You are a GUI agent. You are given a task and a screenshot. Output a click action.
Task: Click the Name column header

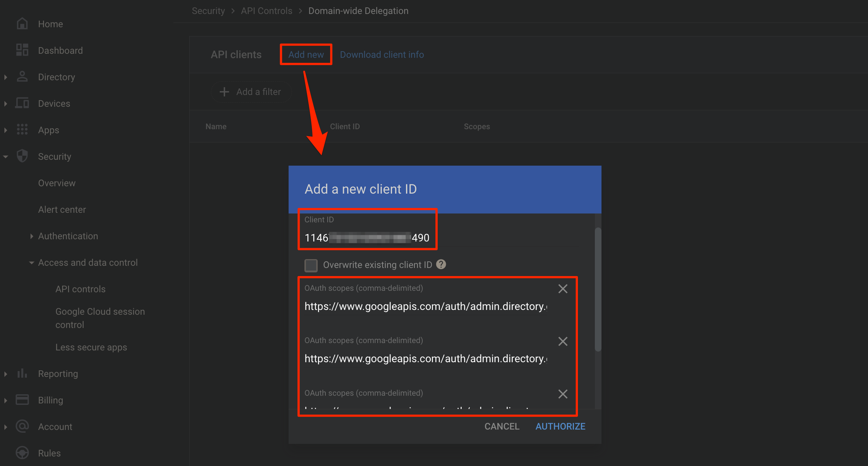(216, 126)
